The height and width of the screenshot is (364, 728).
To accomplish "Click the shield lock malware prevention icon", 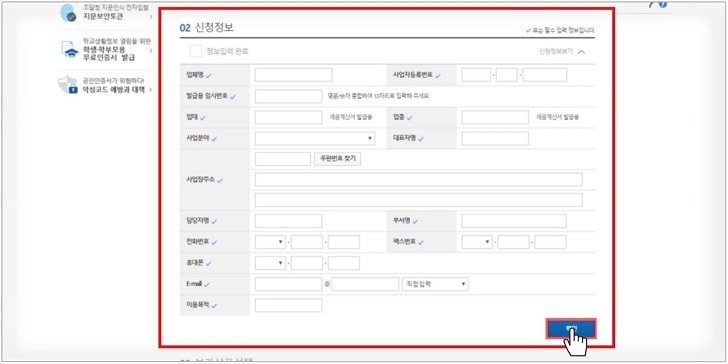I will [x=68, y=85].
